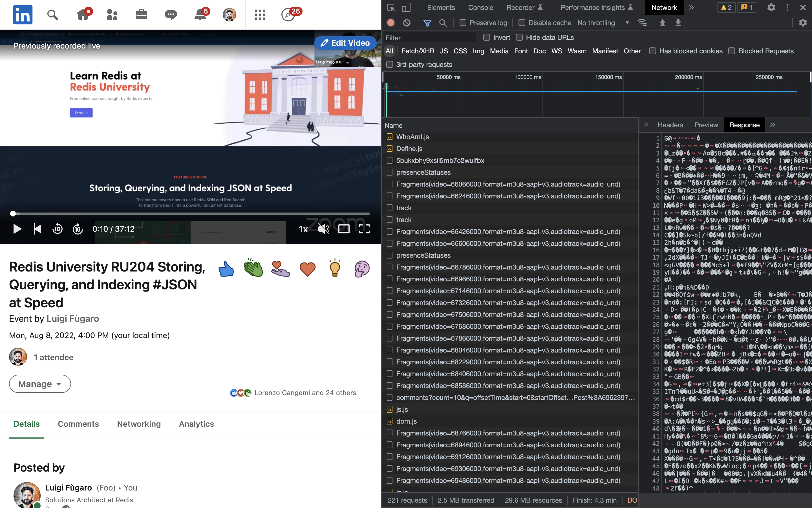This screenshot has width=812, height=508.
Task: Open the 1 attendee list
Action: (54, 357)
